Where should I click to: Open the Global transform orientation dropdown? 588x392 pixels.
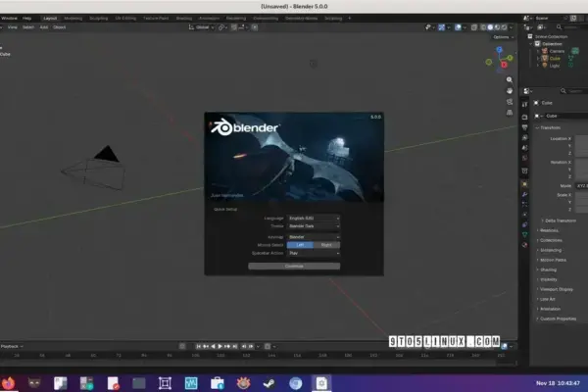201,27
